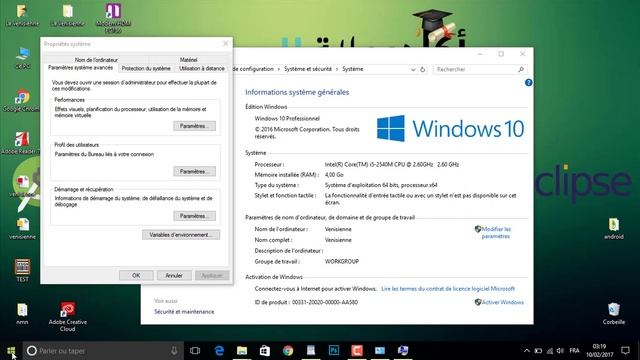This screenshot has height=360, width=640.
Task: Open Profil des utilisateurs Paramètres button
Action: pyautogui.click(x=194, y=171)
